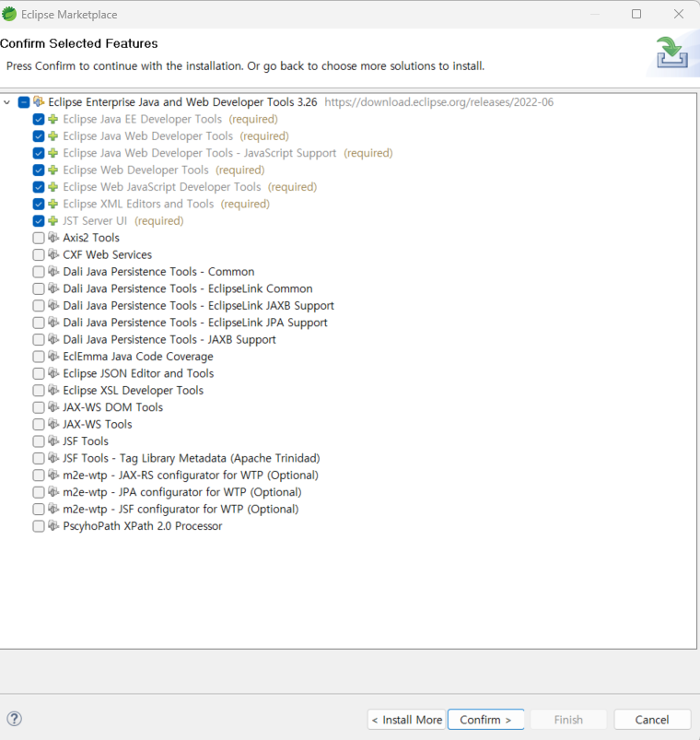Viewport: 700px width, 740px height.
Task: Select the 'Eclipse Web JavaScript Developer Tools' row text
Action: (162, 187)
